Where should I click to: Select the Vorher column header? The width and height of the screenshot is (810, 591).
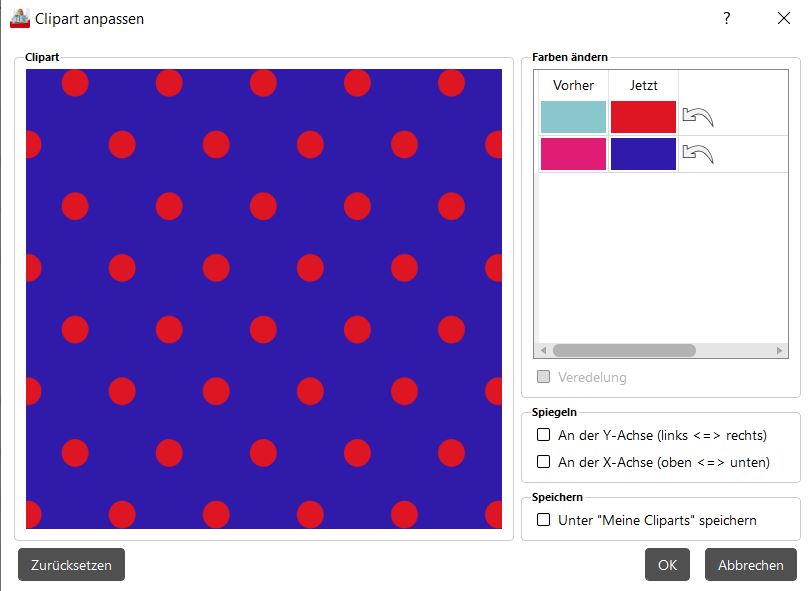(573, 85)
